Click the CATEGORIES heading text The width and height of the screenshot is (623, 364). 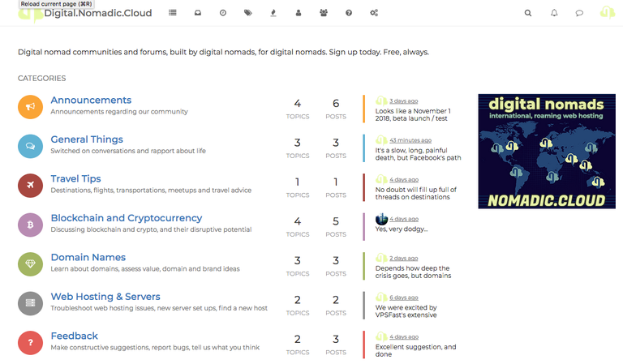41,78
